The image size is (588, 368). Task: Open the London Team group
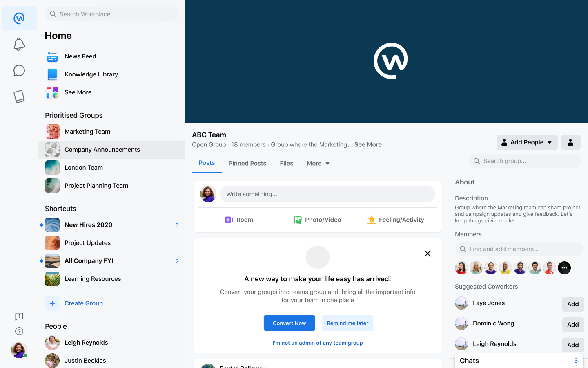pyautogui.click(x=111, y=168)
